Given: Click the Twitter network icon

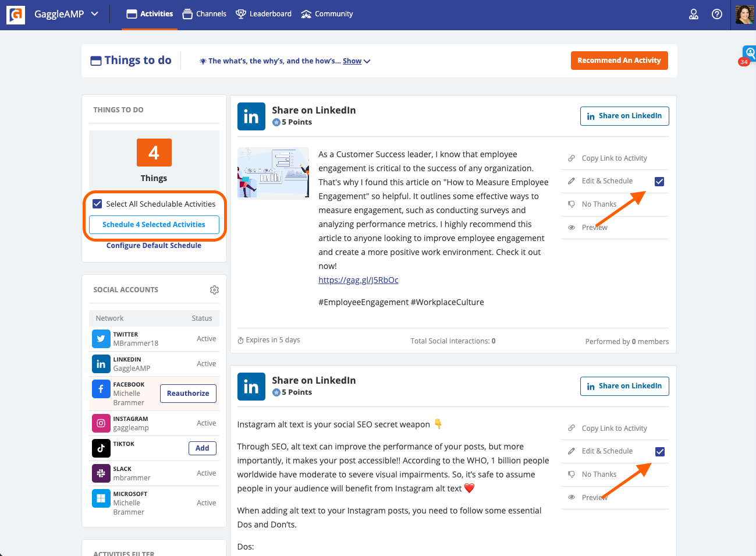Looking at the screenshot, I should tap(101, 339).
